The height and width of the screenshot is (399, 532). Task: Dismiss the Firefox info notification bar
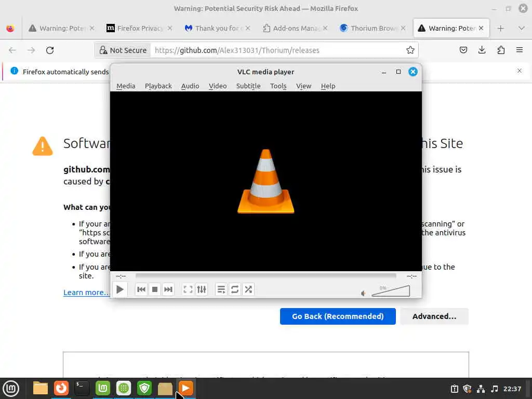[520, 71]
